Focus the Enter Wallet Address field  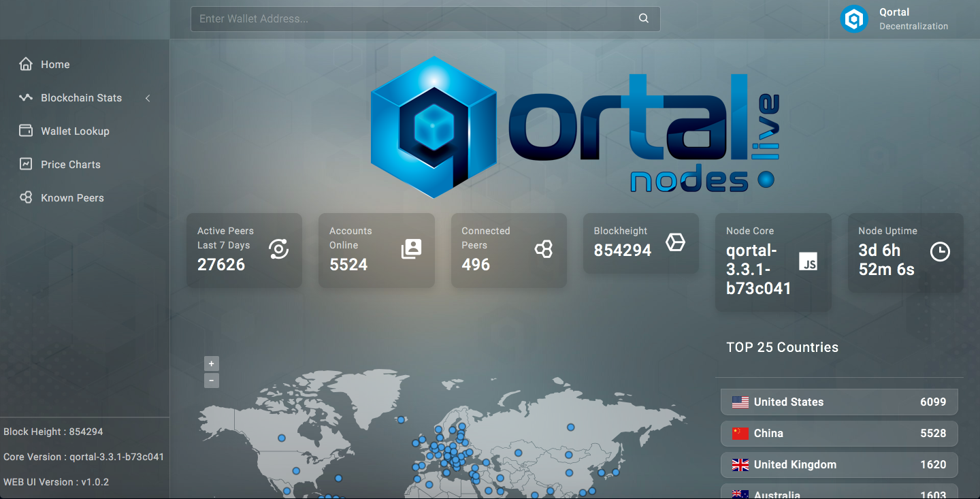(x=425, y=19)
